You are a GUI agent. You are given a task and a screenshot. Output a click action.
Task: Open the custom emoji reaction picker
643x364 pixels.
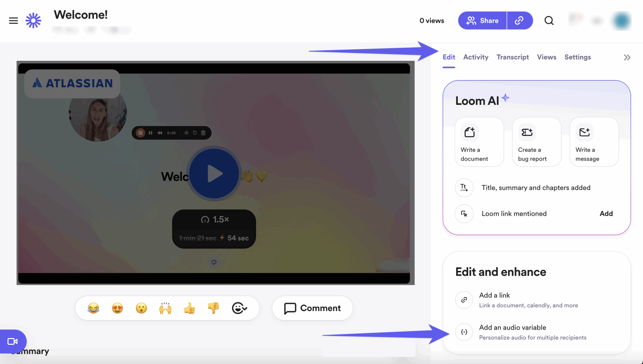coord(239,308)
